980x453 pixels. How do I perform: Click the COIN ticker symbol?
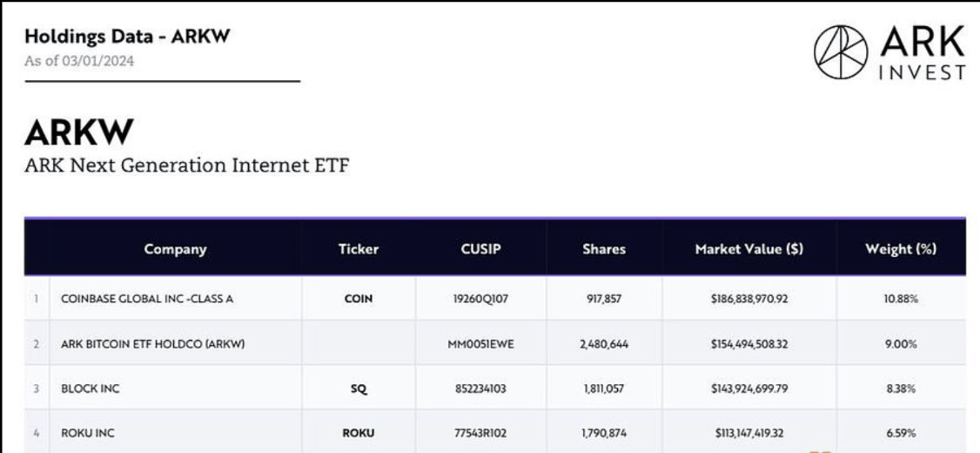pos(359,299)
